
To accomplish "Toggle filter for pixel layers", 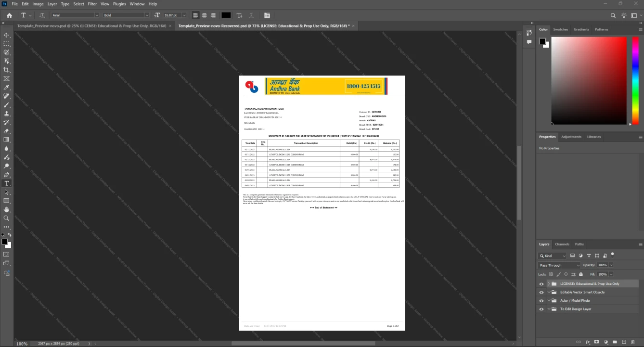I will click(x=573, y=256).
